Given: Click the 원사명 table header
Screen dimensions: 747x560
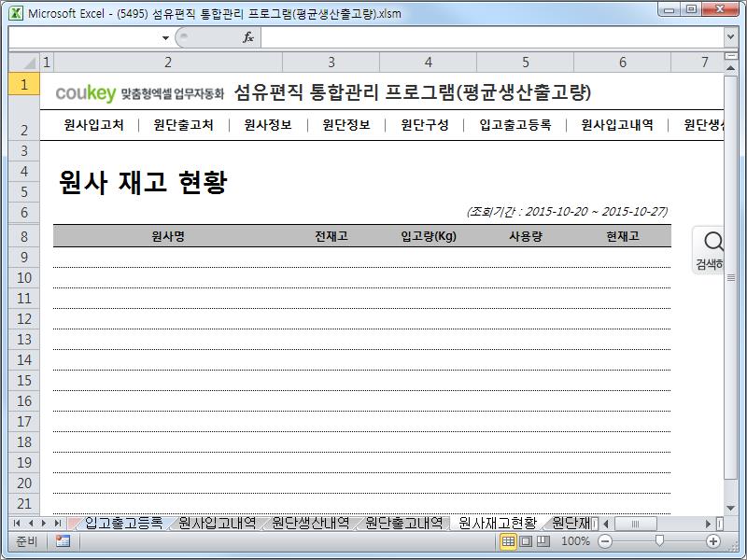Looking at the screenshot, I should pyautogui.click(x=168, y=236).
